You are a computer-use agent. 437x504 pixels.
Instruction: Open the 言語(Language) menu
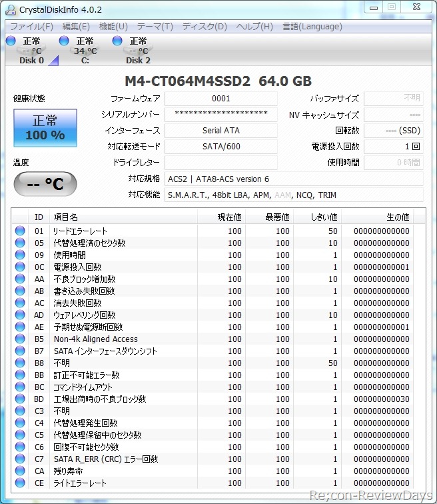(x=312, y=27)
